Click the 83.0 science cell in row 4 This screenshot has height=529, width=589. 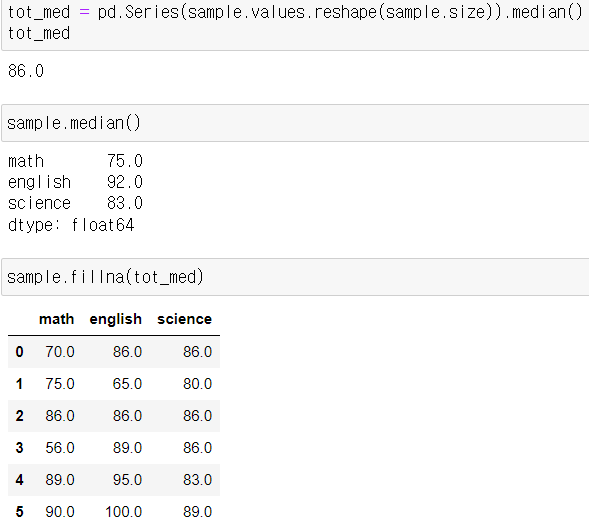(198, 480)
